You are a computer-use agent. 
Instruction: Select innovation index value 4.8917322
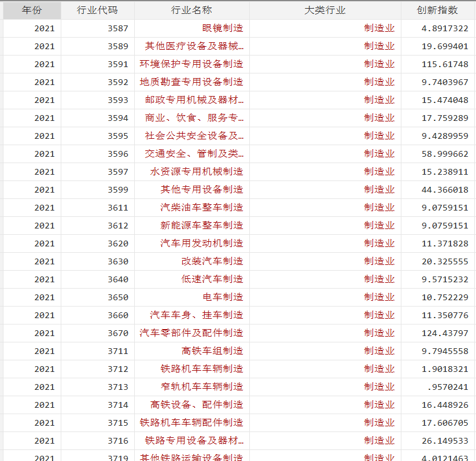click(x=437, y=28)
